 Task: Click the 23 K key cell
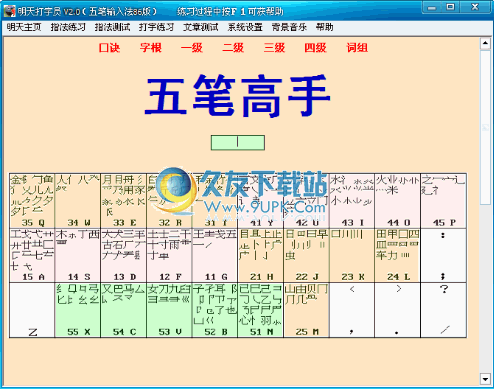[x=352, y=255]
